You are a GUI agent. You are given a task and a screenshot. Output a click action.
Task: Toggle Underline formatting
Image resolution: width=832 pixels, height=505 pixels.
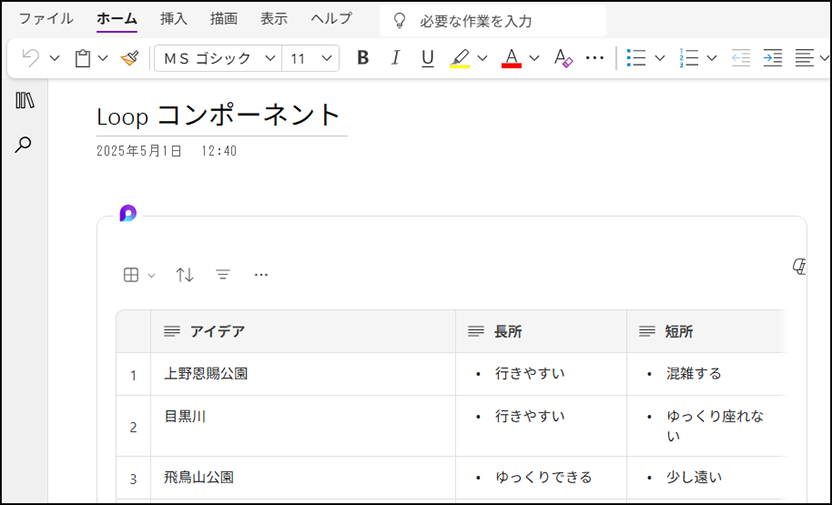pos(427,58)
